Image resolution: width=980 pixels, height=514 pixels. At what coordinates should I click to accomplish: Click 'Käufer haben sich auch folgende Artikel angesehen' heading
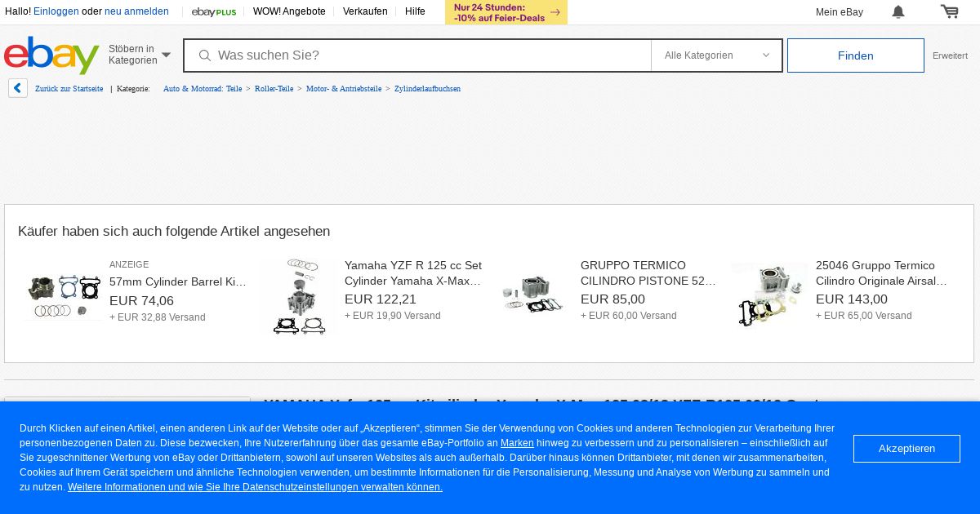[174, 232]
